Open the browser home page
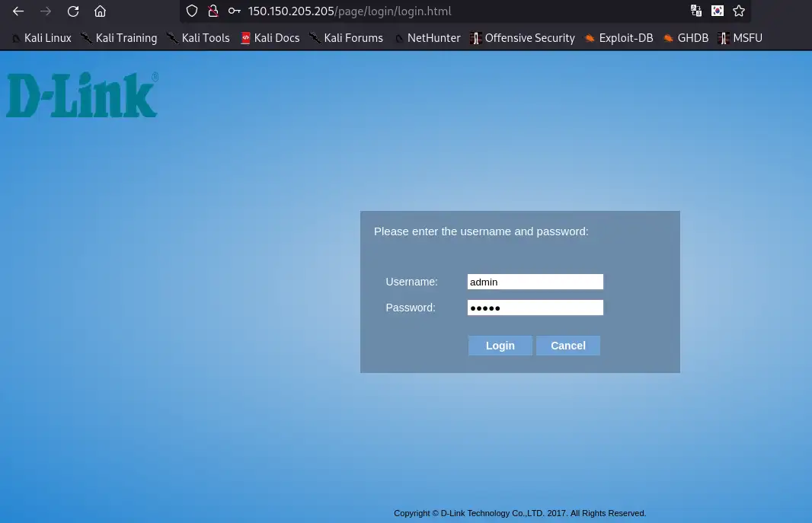This screenshot has height=523, width=812. pos(100,11)
